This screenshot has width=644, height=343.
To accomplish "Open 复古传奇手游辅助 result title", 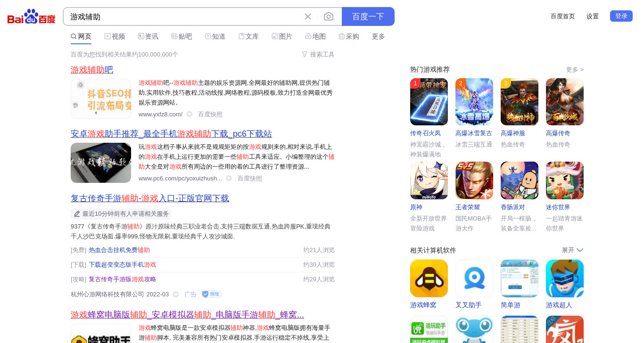I will 150,198.
